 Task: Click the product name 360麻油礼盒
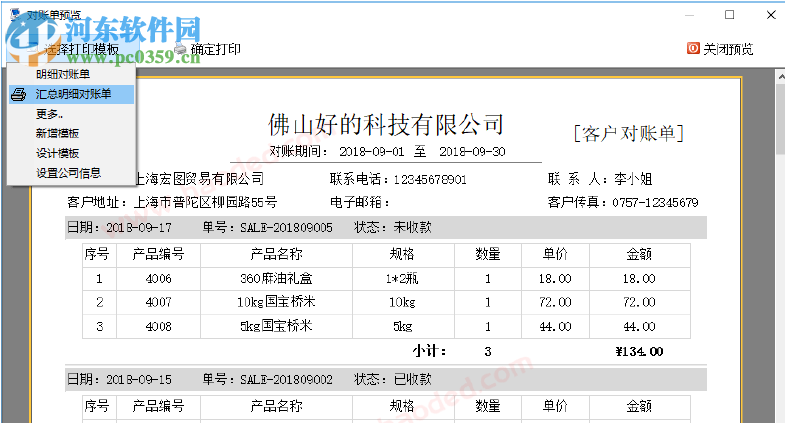click(x=276, y=278)
